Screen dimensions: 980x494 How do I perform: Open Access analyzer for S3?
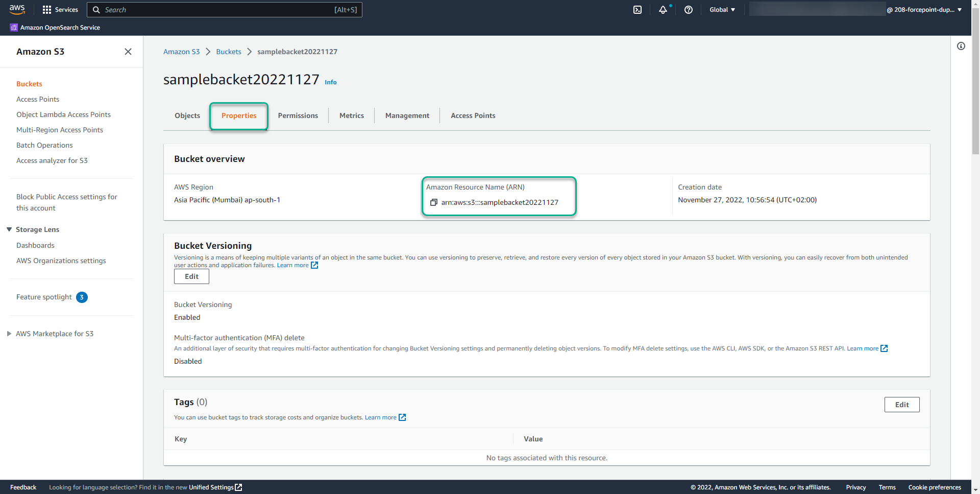pyautogui.click(x=52, y=160)
